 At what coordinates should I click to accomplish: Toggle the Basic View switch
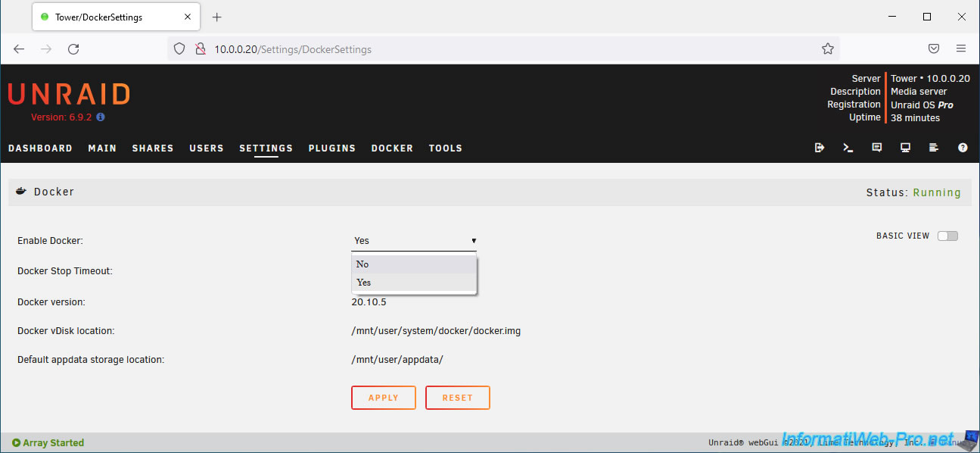[x=947, y=236]
